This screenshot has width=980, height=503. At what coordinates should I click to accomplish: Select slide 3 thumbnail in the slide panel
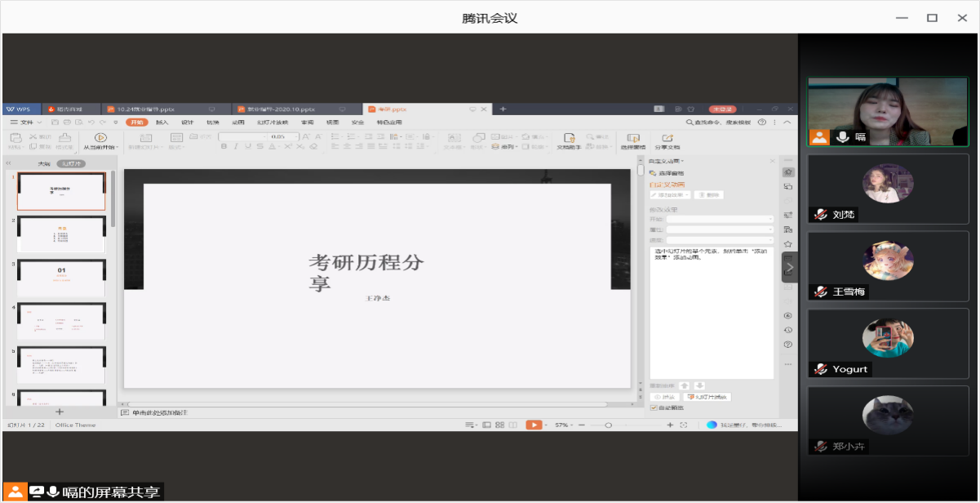click(x=61, y=278)
